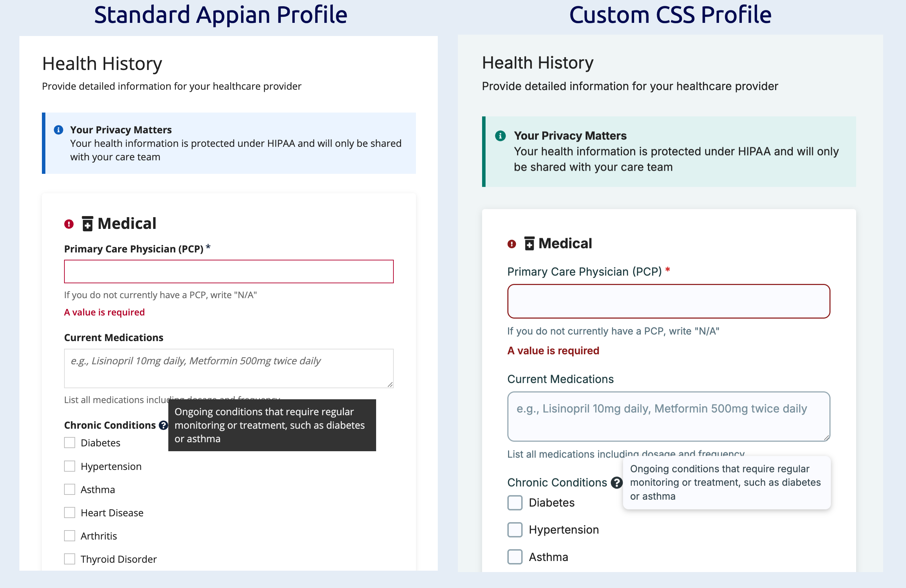This screenshot has width=906, height=588.
Task: Click Standard profile 'Health History' heading
Action: pyautogui.click(x=102, y=64)
